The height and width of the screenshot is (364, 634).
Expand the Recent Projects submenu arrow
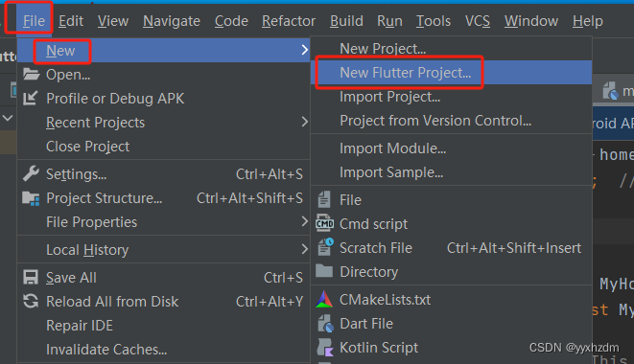coord(304,122)
